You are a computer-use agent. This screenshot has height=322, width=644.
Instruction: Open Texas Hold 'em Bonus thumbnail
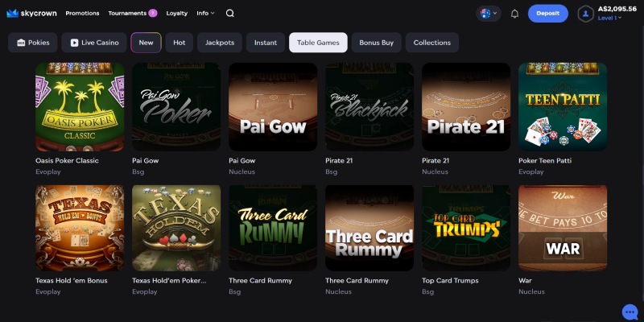tap(80, 228)
